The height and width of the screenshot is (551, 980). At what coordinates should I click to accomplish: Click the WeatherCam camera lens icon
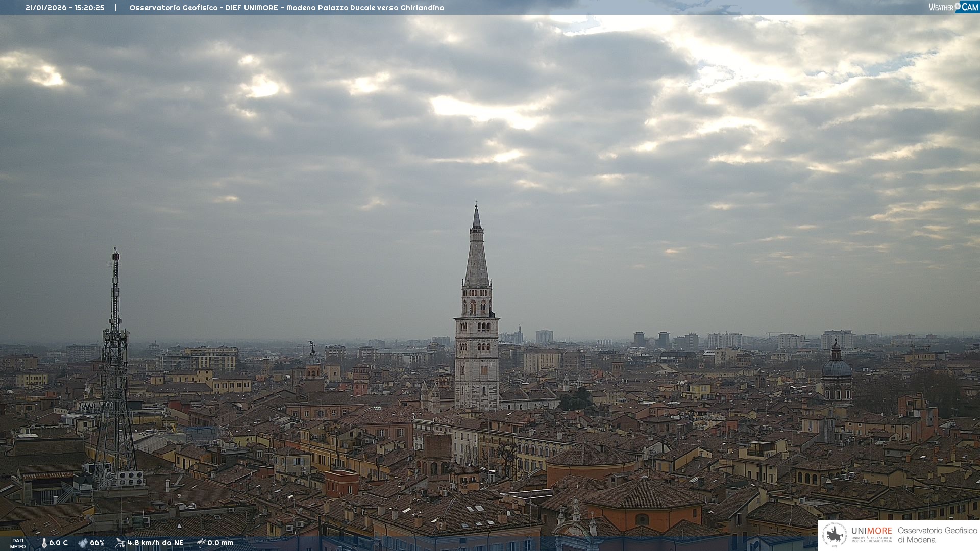click(958, 6)
